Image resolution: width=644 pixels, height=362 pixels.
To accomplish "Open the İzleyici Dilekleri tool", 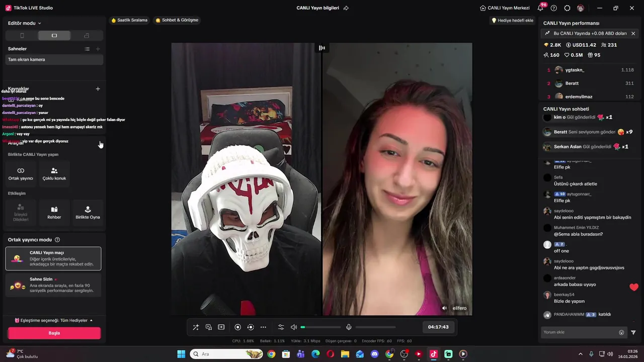I will point(21,213).
